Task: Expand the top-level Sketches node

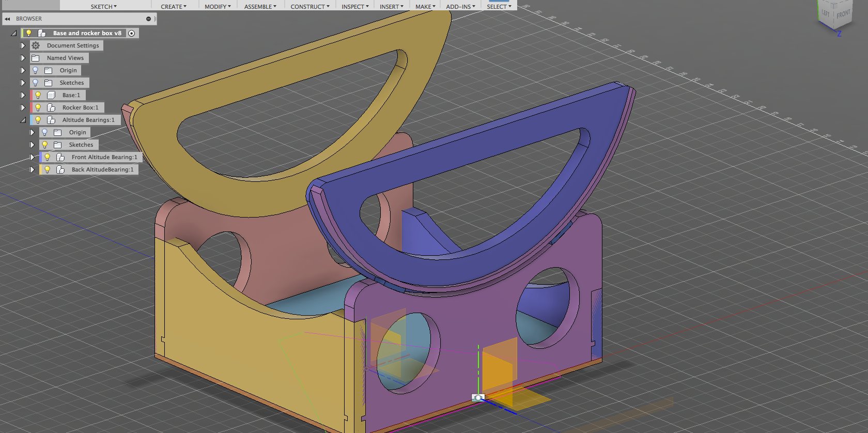Action: 23,83
